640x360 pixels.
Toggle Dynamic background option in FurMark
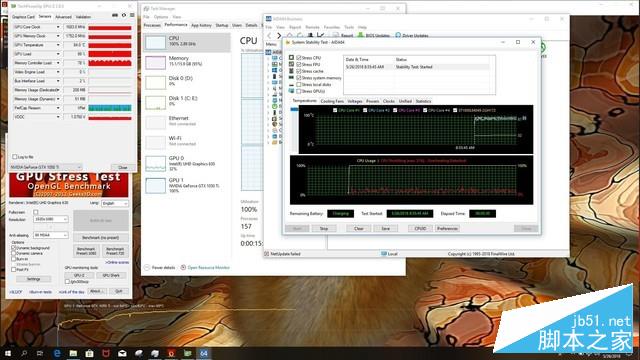(13, 248)
